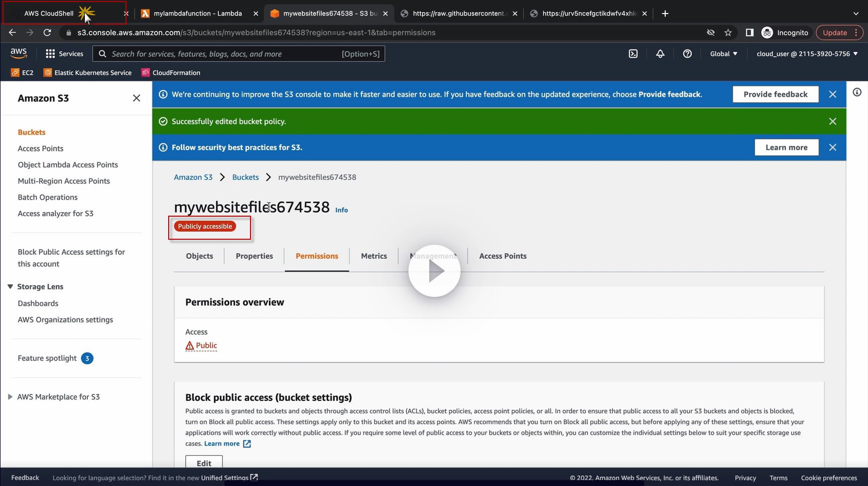Reload the page with the refresh icon

coord(47,33)
